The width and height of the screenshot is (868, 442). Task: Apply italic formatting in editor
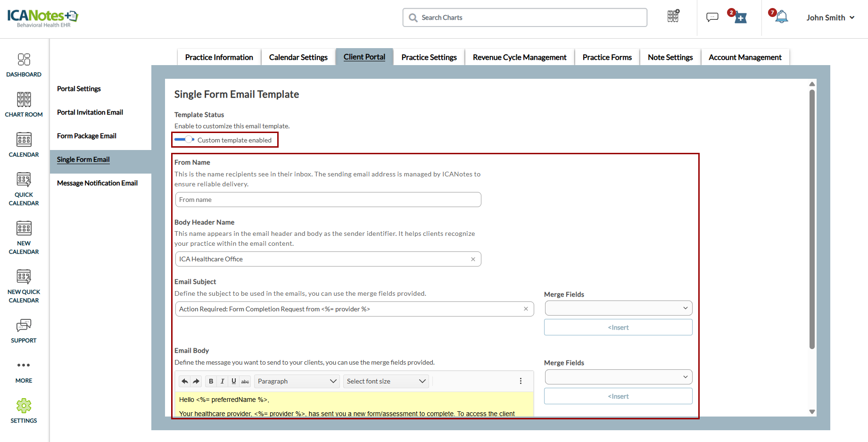point(222,381)
